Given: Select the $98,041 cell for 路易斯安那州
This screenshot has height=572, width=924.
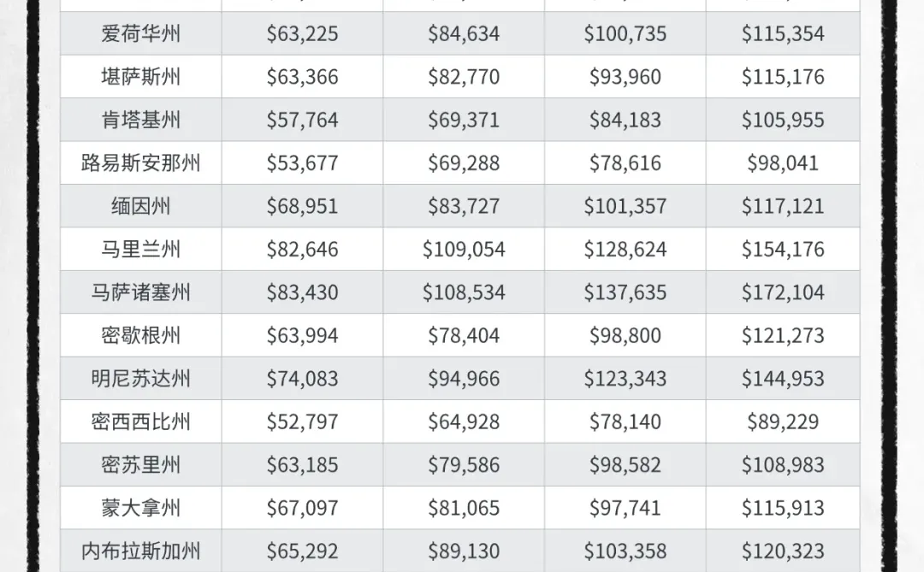Looking at the screenshot, I should click(783, 162).
